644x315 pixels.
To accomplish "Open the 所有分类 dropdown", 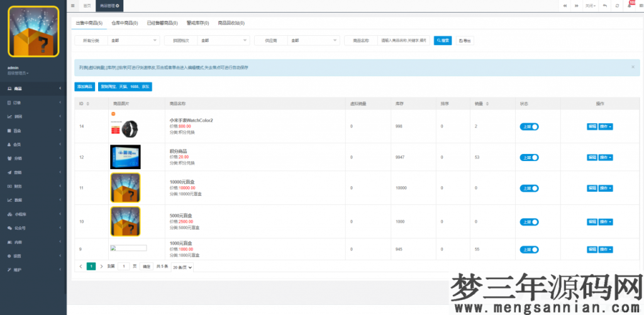I will pyautogui.click(x=133, y=40).
